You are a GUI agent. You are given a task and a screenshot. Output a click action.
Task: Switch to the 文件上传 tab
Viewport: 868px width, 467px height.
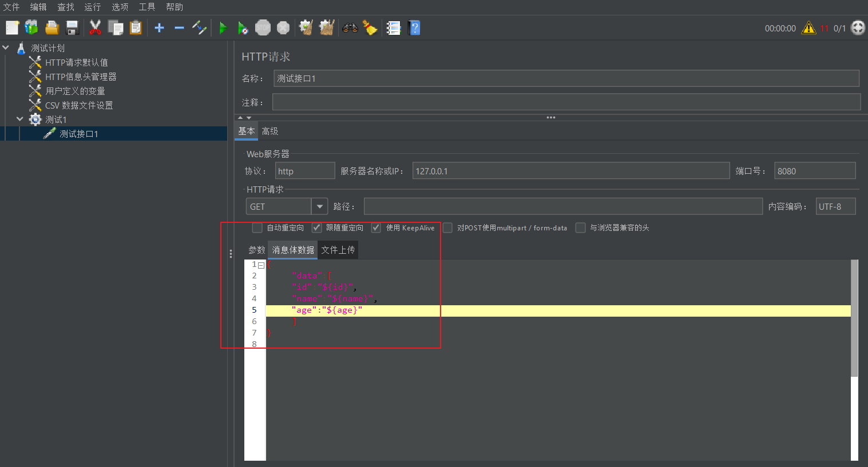click(338, 250)
